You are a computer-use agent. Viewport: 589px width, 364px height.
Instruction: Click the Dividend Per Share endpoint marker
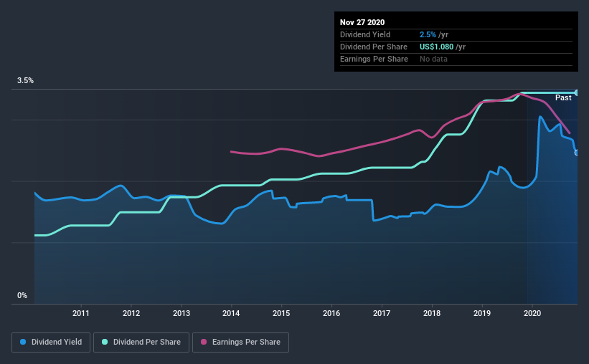point(577,92)
